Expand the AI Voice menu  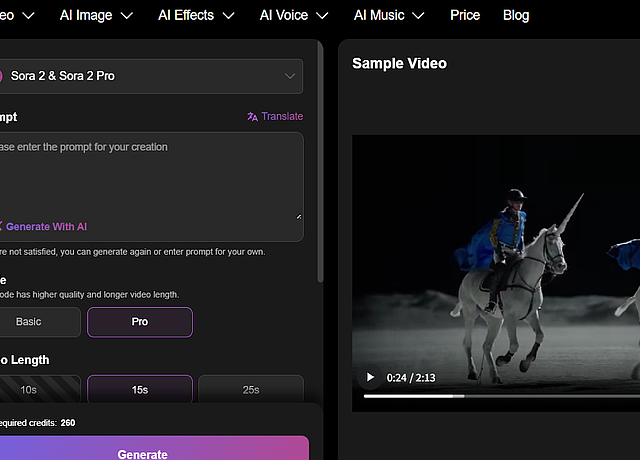tap(295, 15)
